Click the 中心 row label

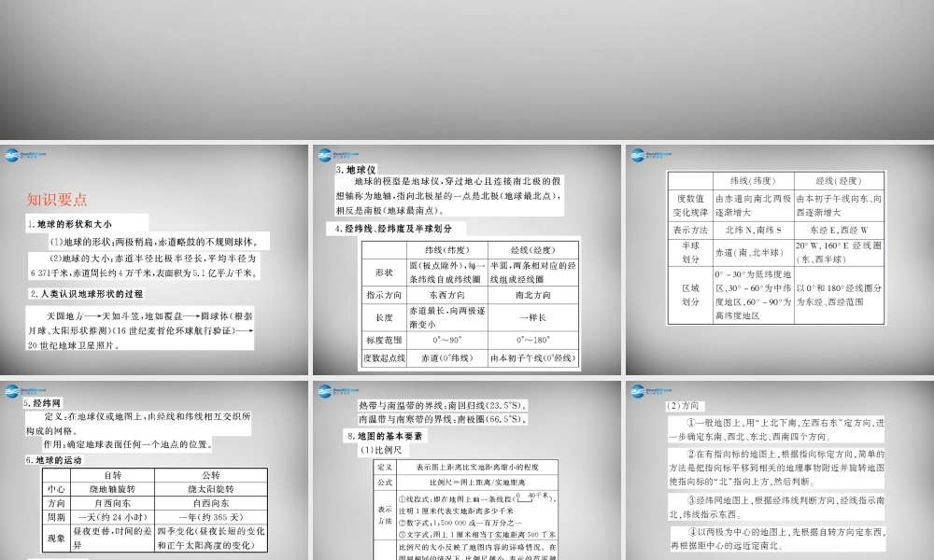click(x=57, y=488)
